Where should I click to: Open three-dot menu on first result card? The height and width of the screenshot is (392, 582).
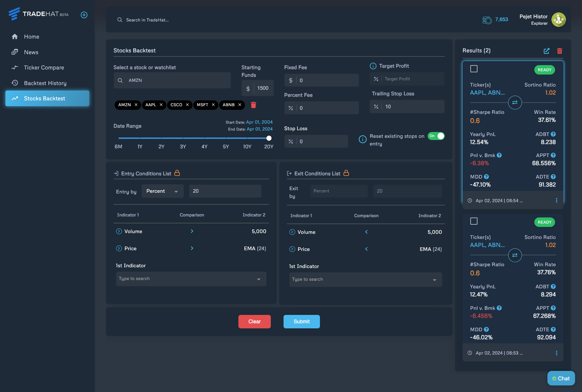coord(556,200)
